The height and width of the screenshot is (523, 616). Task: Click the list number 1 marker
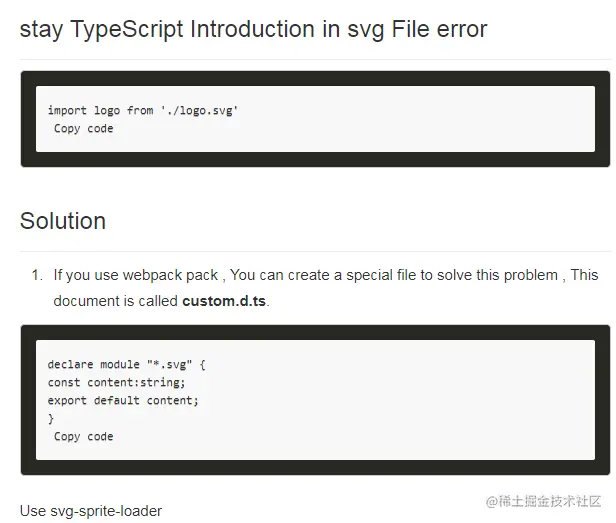coord(36,275)
